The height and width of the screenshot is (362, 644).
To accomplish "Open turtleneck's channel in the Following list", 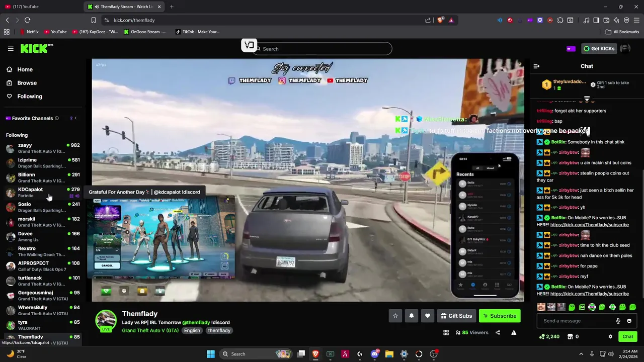I will click(x=42, y=281).
